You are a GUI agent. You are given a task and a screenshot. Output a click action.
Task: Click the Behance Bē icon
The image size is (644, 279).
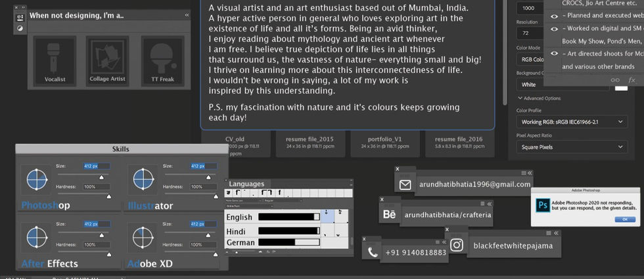coord(389,215)
